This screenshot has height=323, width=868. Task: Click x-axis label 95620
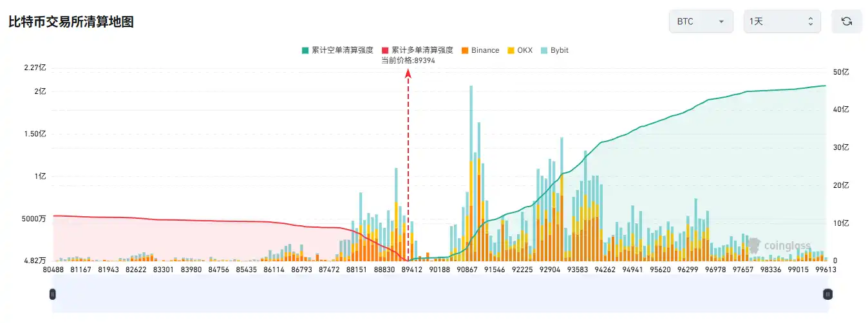(x=660, y=271)
